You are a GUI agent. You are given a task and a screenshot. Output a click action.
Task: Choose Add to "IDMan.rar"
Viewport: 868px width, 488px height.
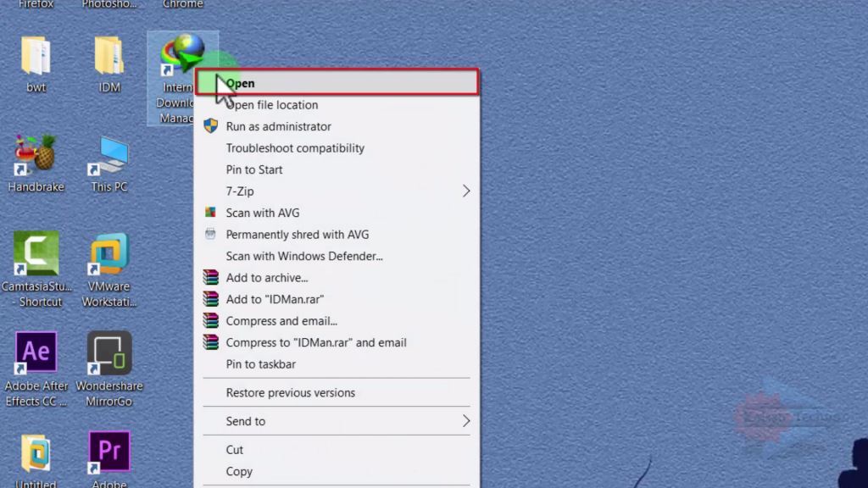pos(337,299)
